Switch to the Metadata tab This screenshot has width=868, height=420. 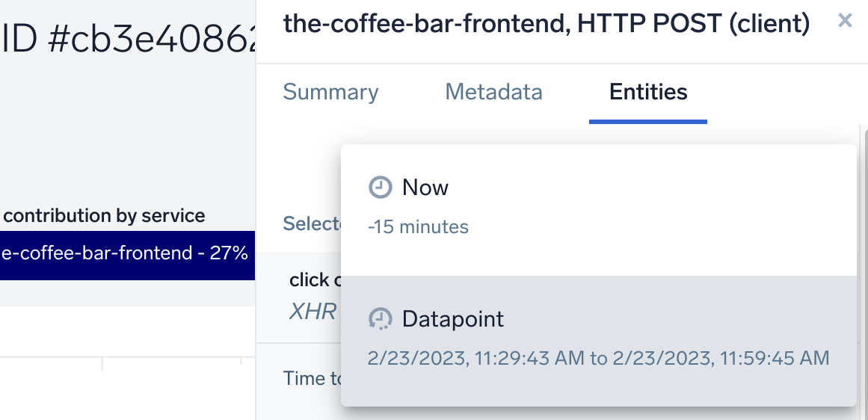coord(493,92)
